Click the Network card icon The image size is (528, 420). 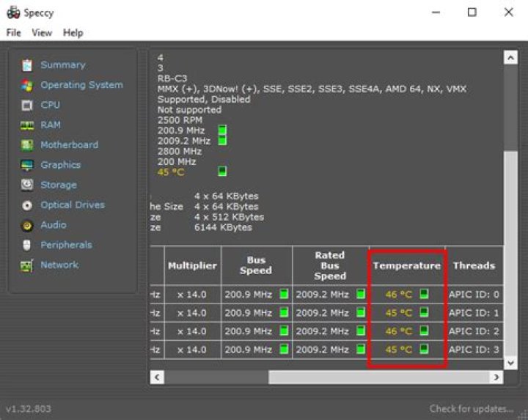click(27, 265)
